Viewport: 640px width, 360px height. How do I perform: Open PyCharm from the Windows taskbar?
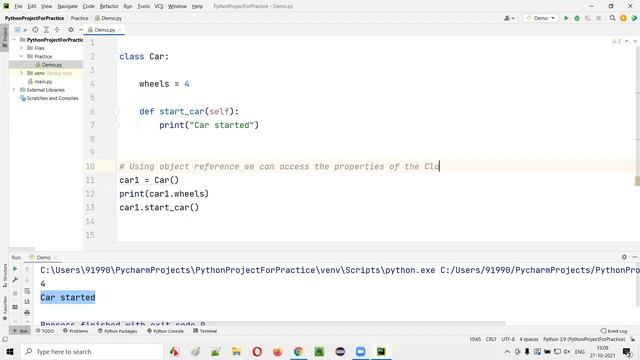click(381, 351)
